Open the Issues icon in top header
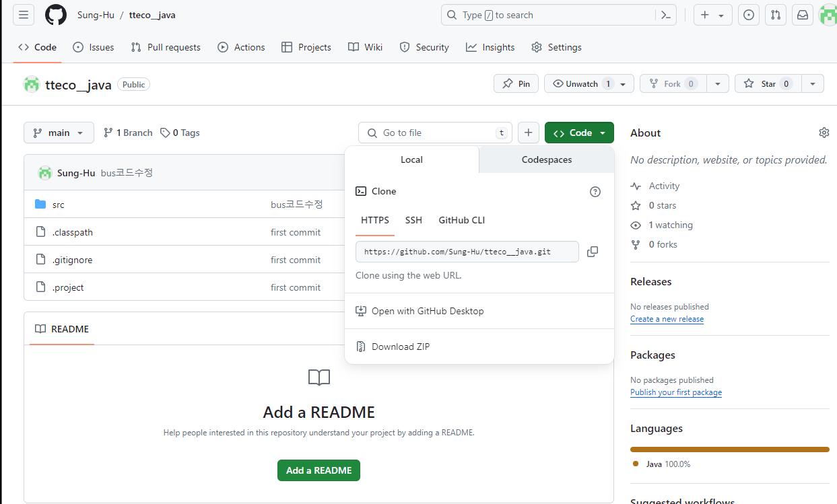837x504 pixels. point(749,15)
